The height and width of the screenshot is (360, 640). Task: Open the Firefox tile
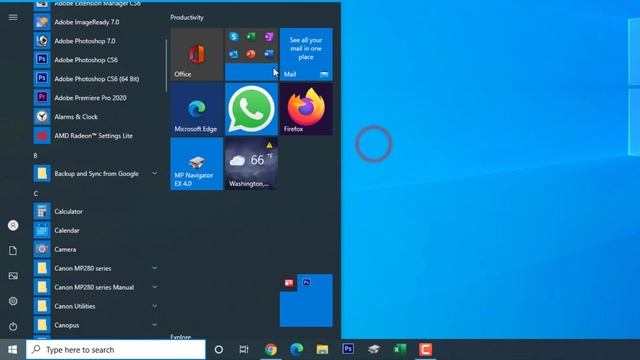click(306, 109)
